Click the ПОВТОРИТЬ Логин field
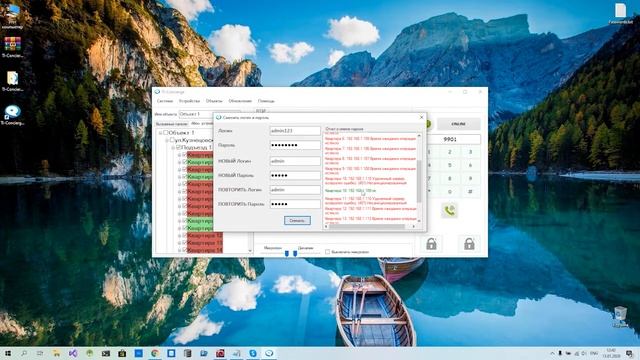The image size is (640, 360). coord(295,190)
